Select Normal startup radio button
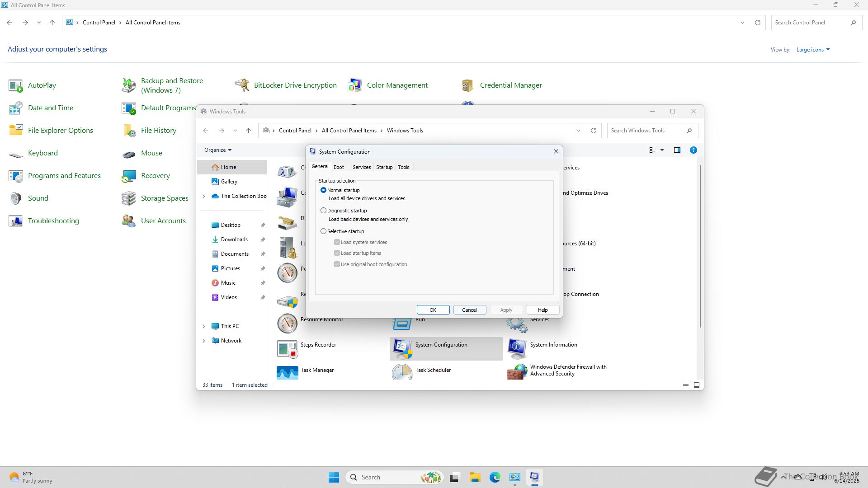The width and height of the screenshot is (868, 488). (x=323, y=190)
